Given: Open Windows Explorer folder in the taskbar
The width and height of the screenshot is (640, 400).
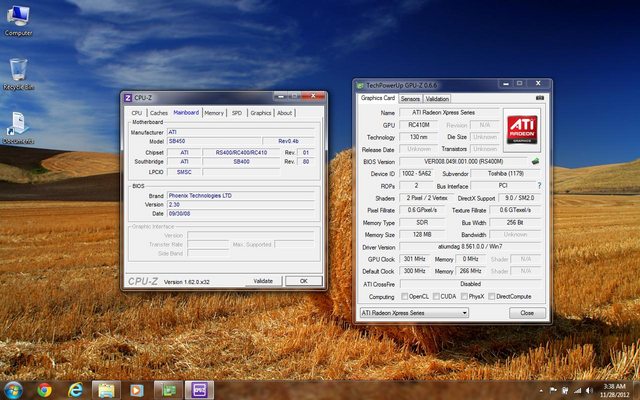Looking at the screenshot, I should (106, 390).
